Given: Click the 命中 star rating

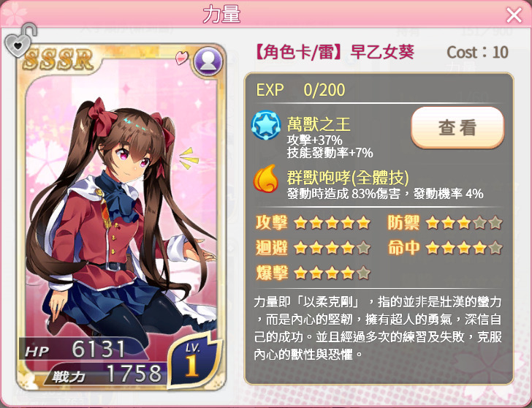Looking at the screenshot, I should tap(445, 248).
